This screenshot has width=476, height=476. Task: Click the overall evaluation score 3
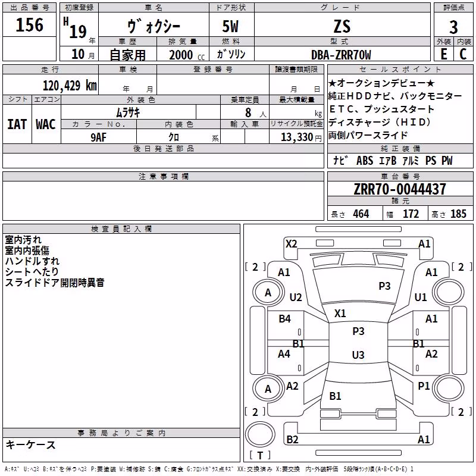(453, 27)
